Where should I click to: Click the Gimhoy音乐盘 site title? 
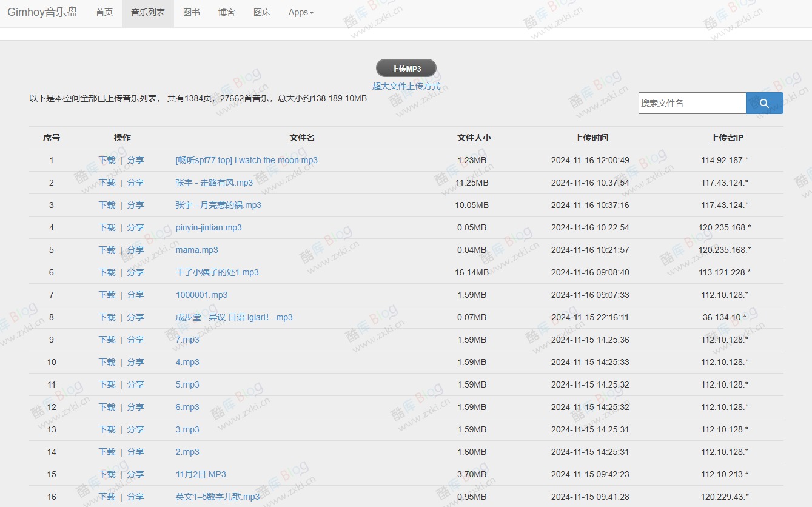pyautogui.click(x=42, y=12)
